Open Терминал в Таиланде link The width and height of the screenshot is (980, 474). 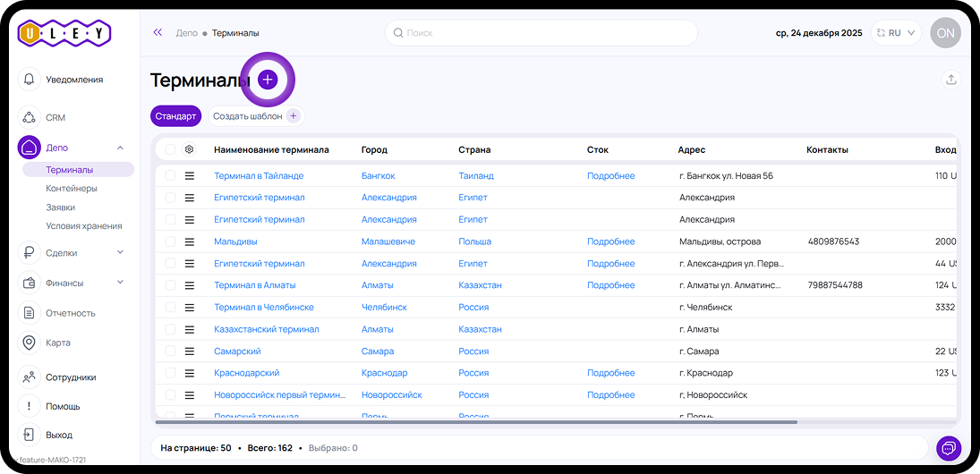259,176
